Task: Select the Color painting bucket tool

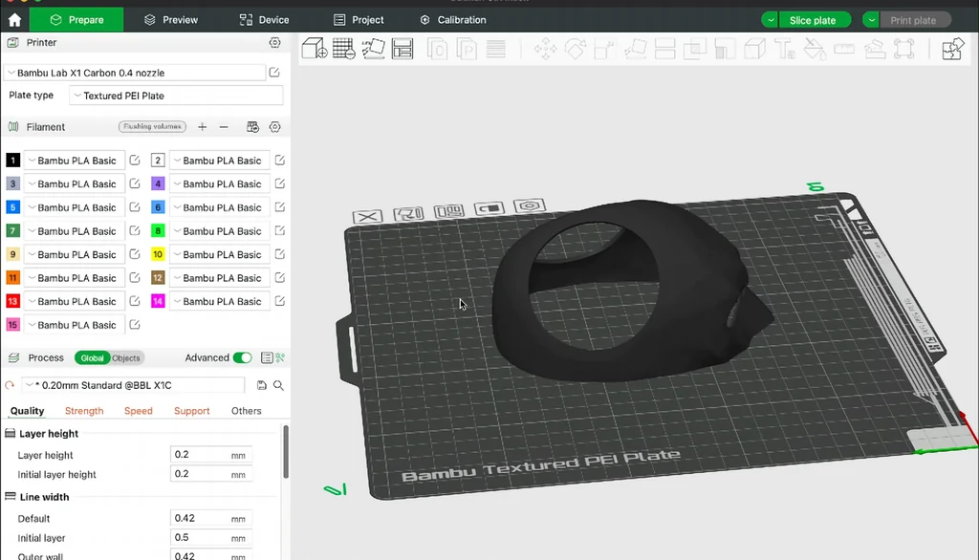Action: click(x=815, y=49)
